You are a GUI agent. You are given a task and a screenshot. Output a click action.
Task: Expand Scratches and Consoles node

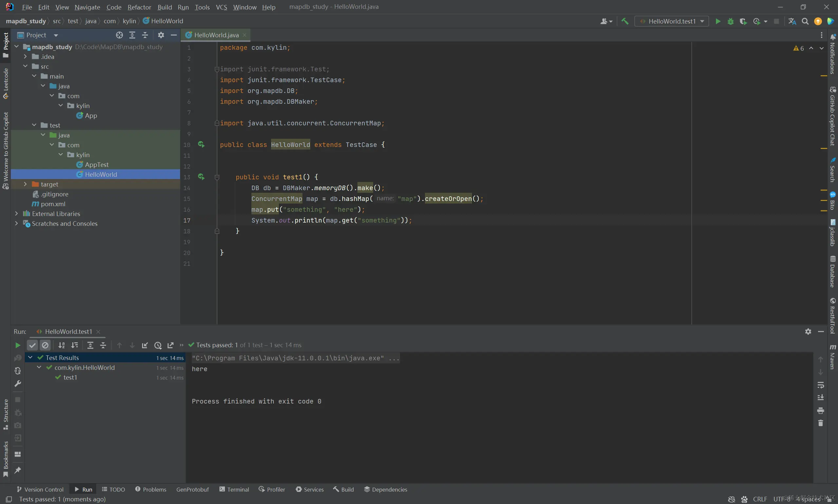click(x=16, y=224)
